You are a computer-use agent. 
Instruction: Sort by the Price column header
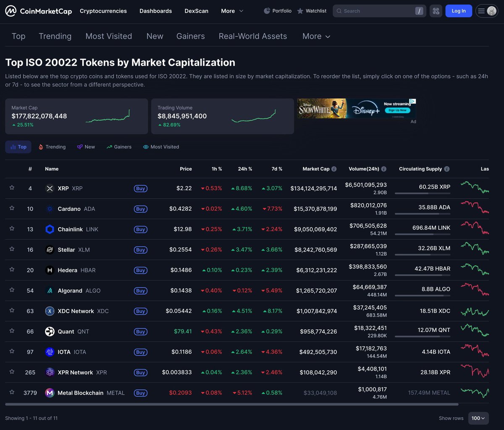click(186, 169)
